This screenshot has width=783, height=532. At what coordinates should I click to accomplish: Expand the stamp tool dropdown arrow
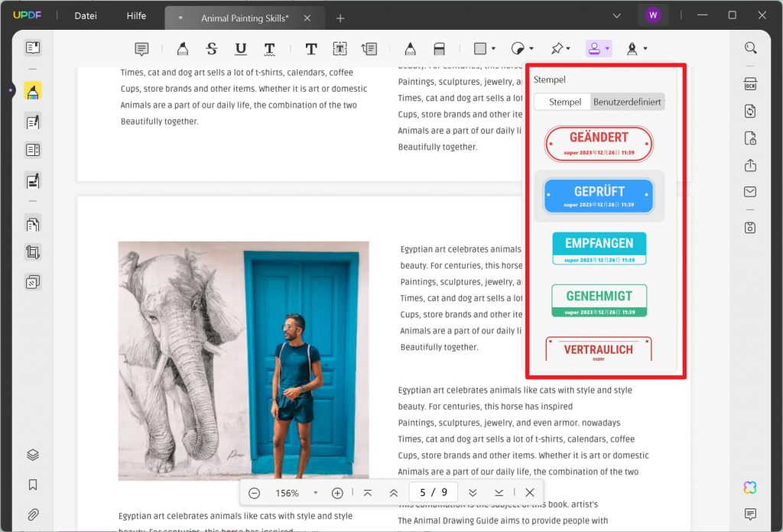pos(607,48)
